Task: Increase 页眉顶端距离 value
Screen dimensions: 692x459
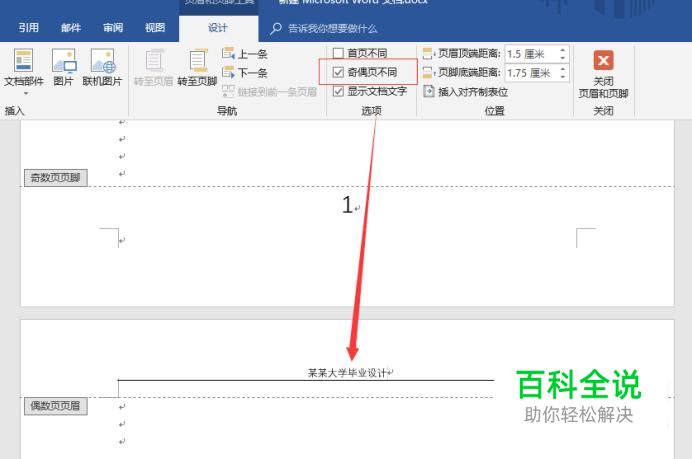Action: (x=563, y=50)
